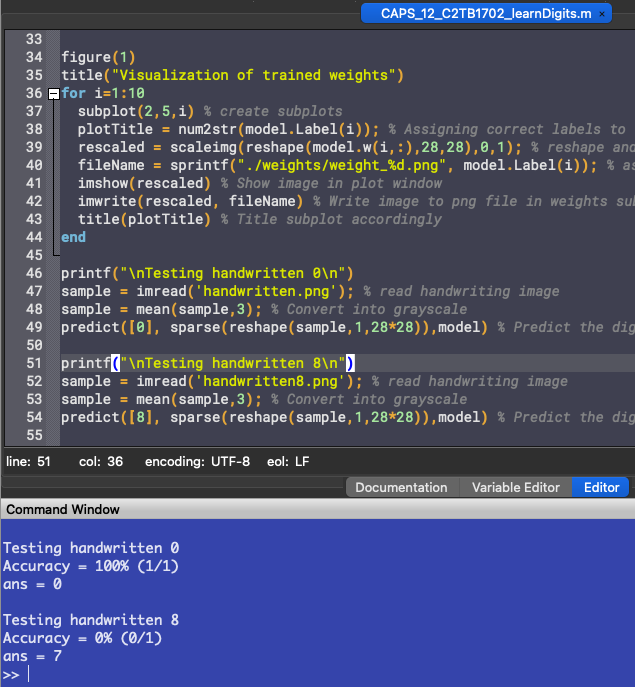Click the 'end' keyword on line 44
Screen dimensions: 635x687
pyautogui.click(x=73, y=237)
